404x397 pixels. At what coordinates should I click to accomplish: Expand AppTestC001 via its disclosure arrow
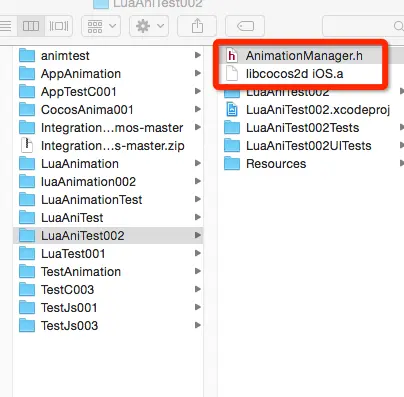[198, 91]
